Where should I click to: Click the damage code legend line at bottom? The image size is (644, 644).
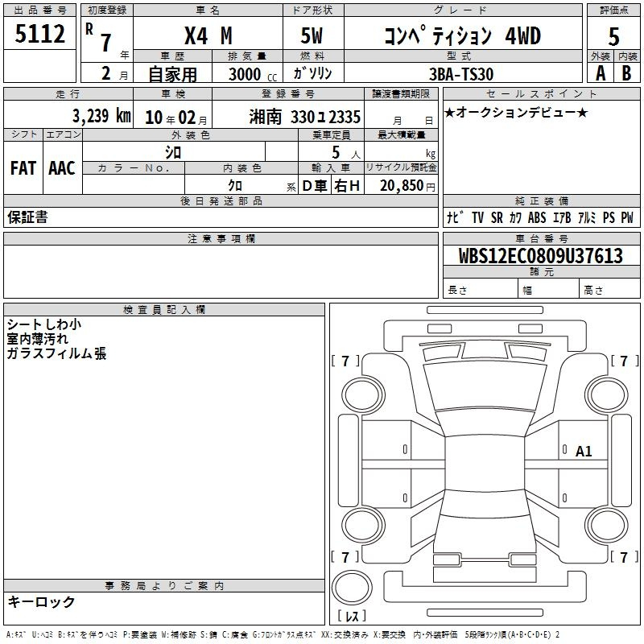tap(283, 634)
